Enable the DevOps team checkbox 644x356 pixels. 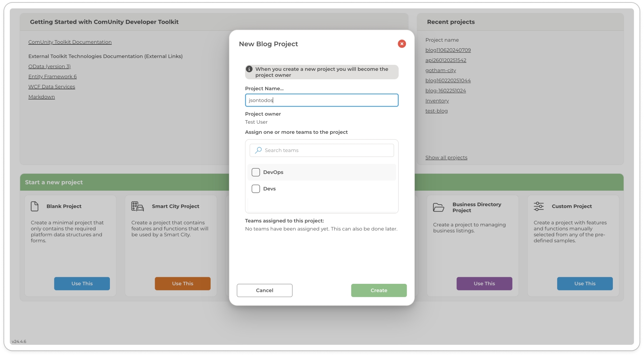tap(256, 172)
